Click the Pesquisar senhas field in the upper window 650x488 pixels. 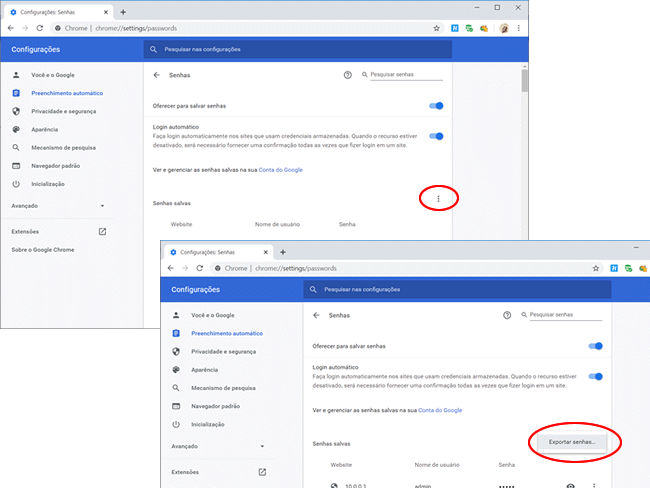pos(406,75)
